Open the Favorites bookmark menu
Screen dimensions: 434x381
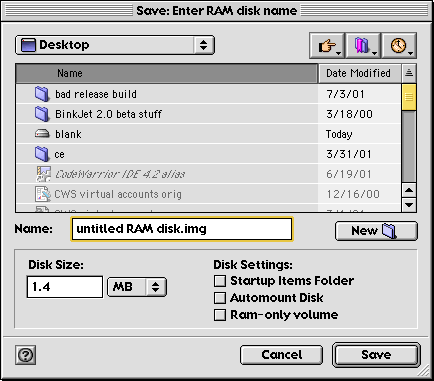tap(363, 45)
